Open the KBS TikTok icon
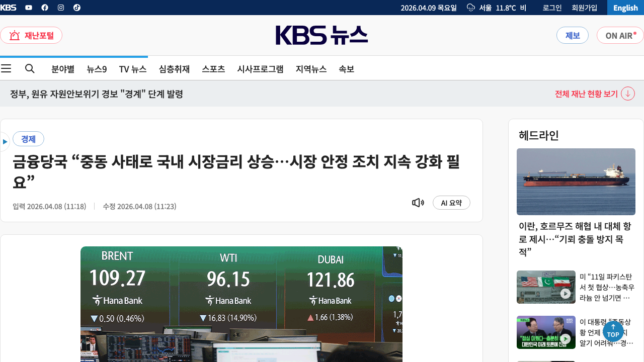 [x=77, y=8]
